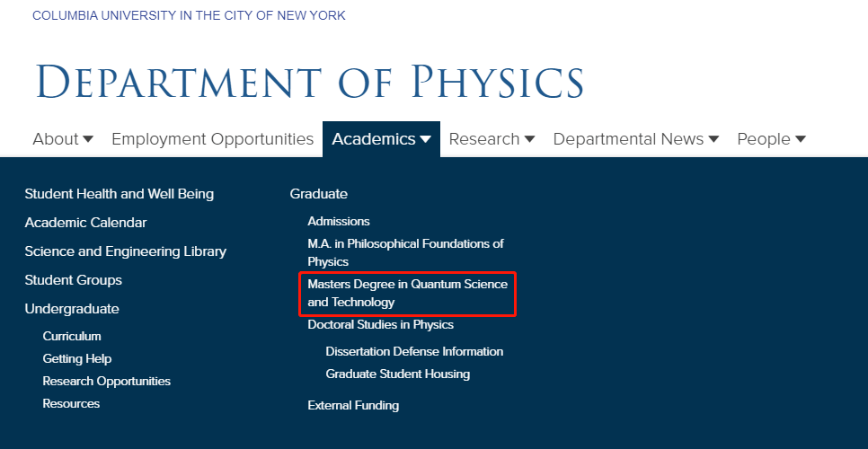Expand the About menu dropdown arrow
The height and width of the screenshot is (449, 868).
88,139
